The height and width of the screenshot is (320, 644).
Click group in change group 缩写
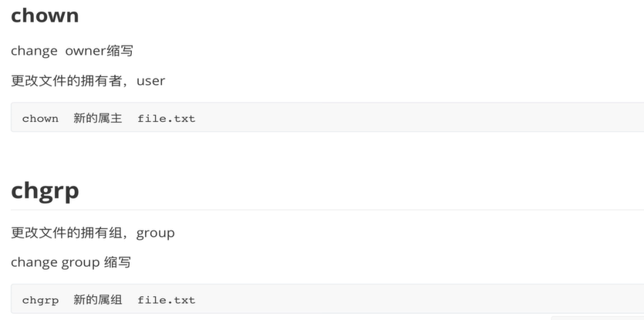tap(80, 263)
